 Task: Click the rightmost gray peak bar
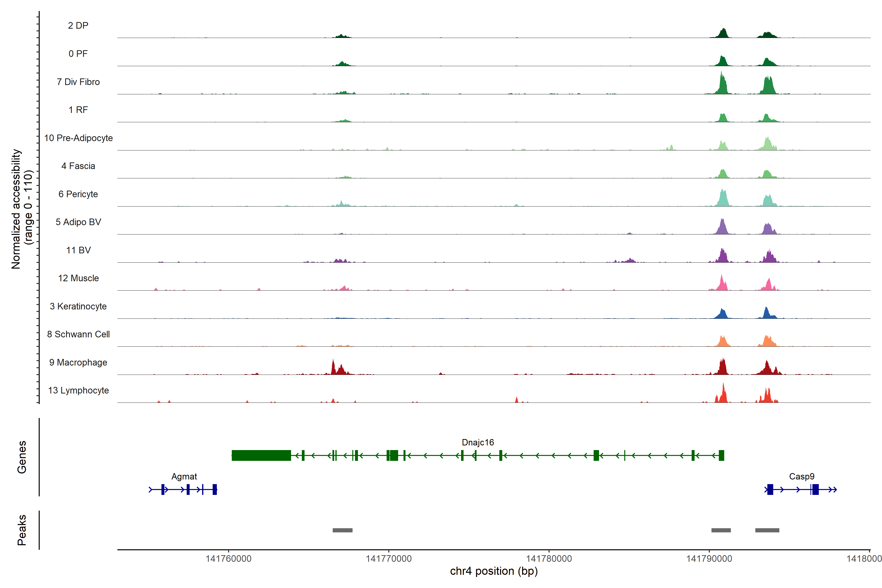click(x=767, y=530)
